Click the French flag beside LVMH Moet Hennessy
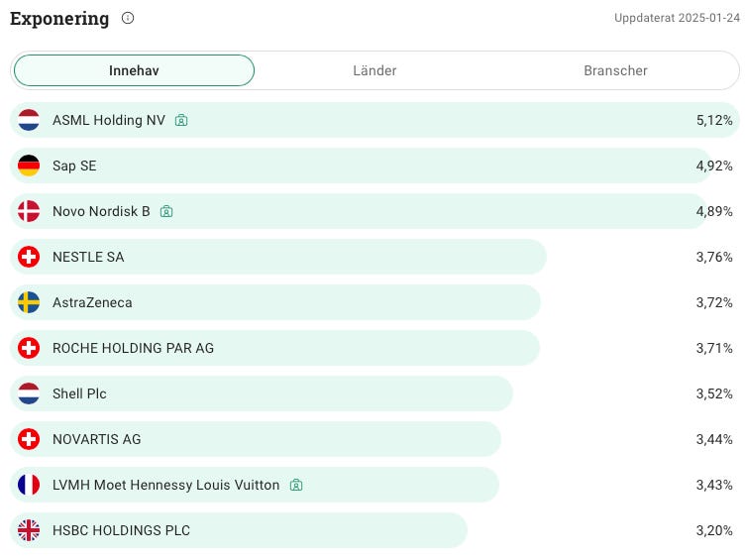747x560 pixels. point(29,485)
